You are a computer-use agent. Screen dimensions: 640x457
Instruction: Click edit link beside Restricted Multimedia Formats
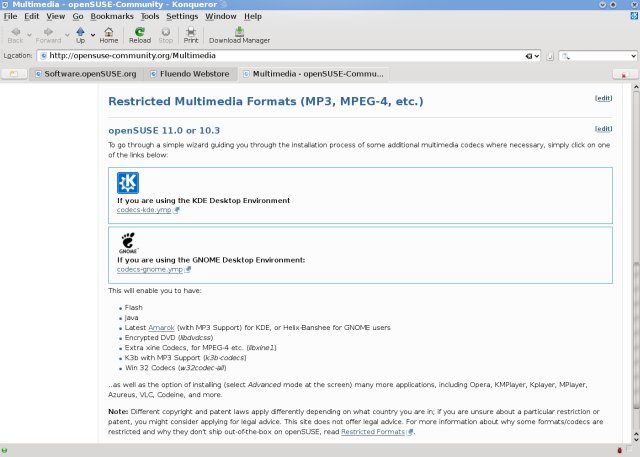pyautogui.click(x=603, y=98)
